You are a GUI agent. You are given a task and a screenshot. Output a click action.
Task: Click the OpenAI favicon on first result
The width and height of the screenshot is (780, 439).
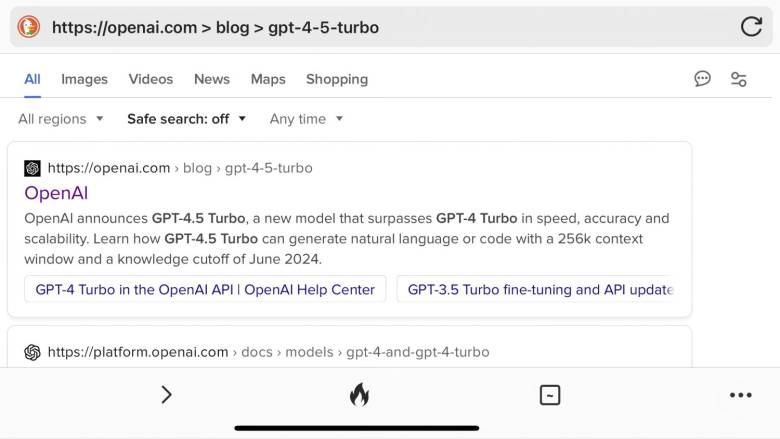click(32, 169)
